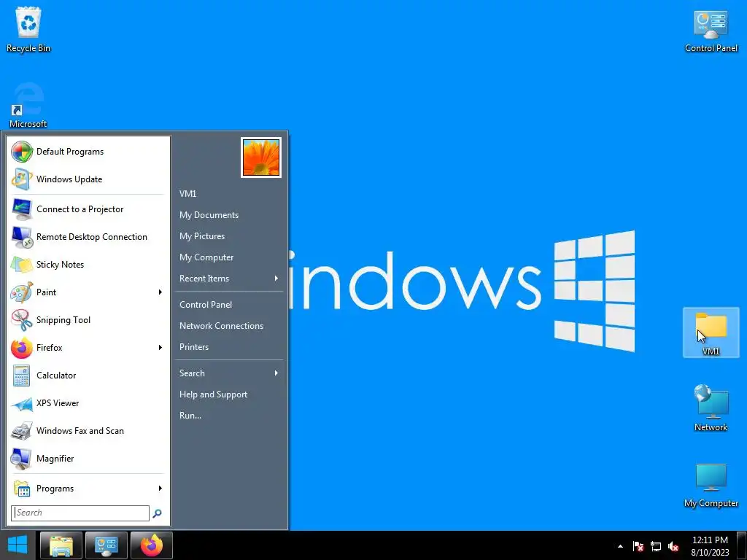
Task: Open Connect to a Projector
Action: 88,209
